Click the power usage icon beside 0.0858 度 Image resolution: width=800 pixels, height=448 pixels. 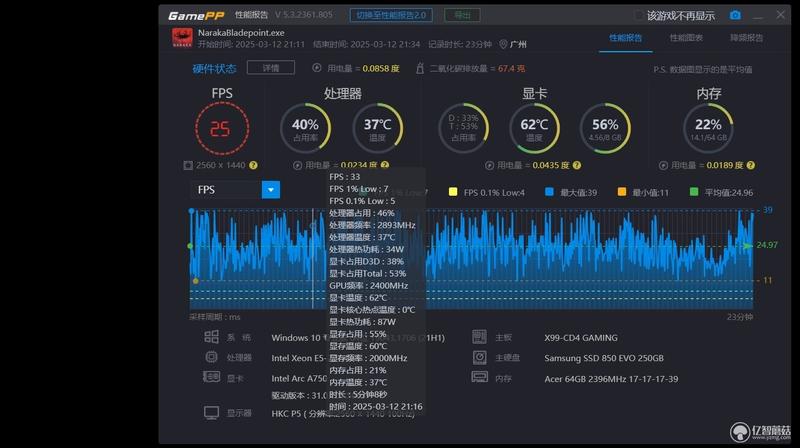point(317,68)
